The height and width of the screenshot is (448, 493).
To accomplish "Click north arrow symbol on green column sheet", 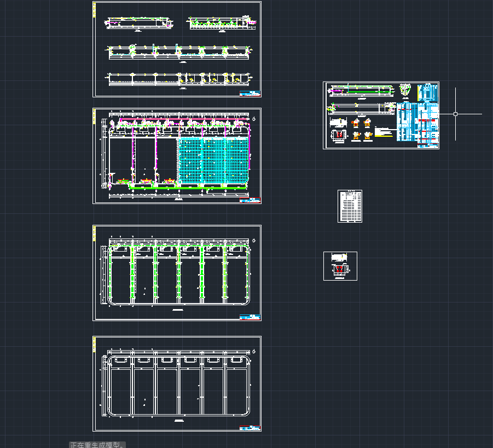I will click(254, 241).
